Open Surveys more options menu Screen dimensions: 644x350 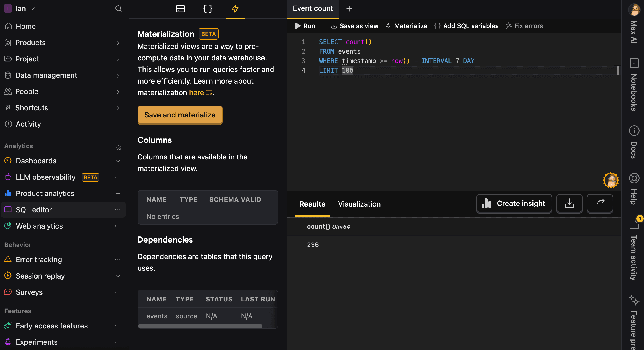coord(118,292)
